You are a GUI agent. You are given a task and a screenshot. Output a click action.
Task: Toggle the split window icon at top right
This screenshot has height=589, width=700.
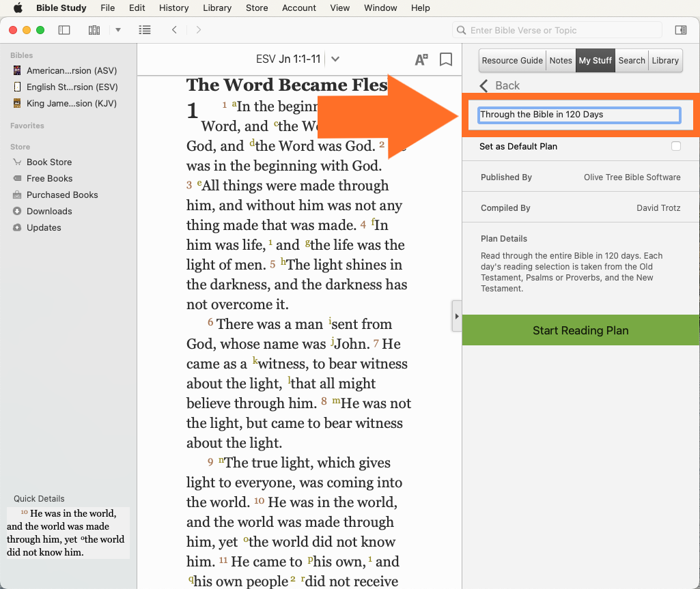(680, 30)
